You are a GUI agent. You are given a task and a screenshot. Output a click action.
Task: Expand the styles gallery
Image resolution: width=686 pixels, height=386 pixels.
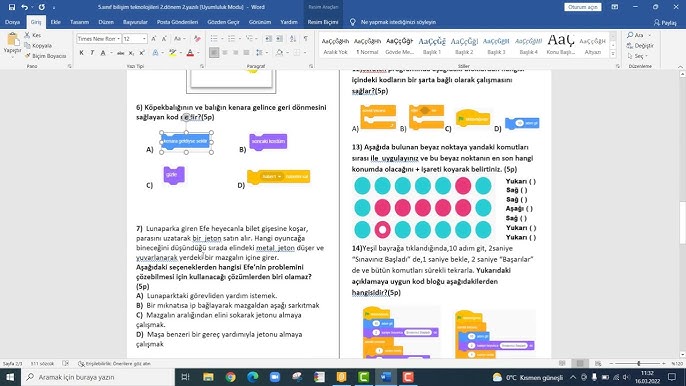[613, 53]
